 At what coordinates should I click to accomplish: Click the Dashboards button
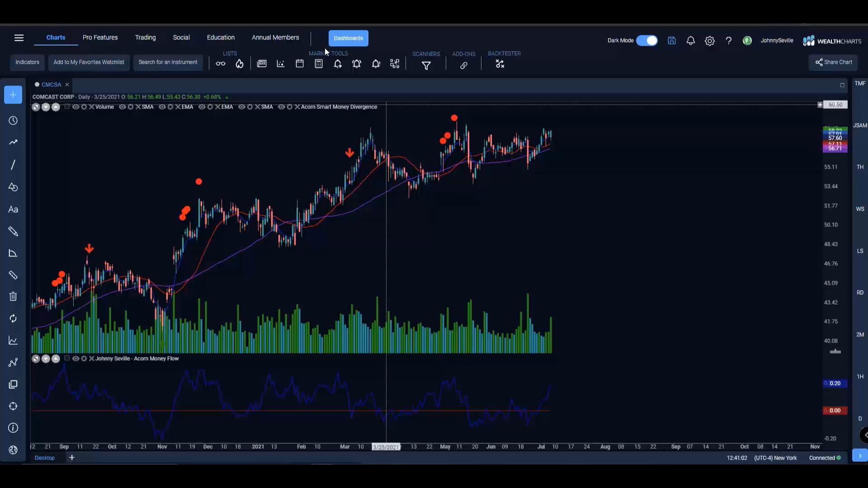tap(349, 38)
